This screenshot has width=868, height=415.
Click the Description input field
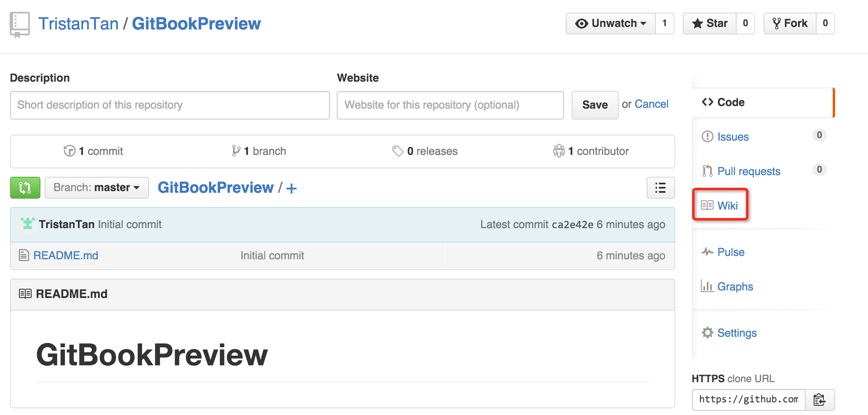pyautogui.click(x=170, y=105)
